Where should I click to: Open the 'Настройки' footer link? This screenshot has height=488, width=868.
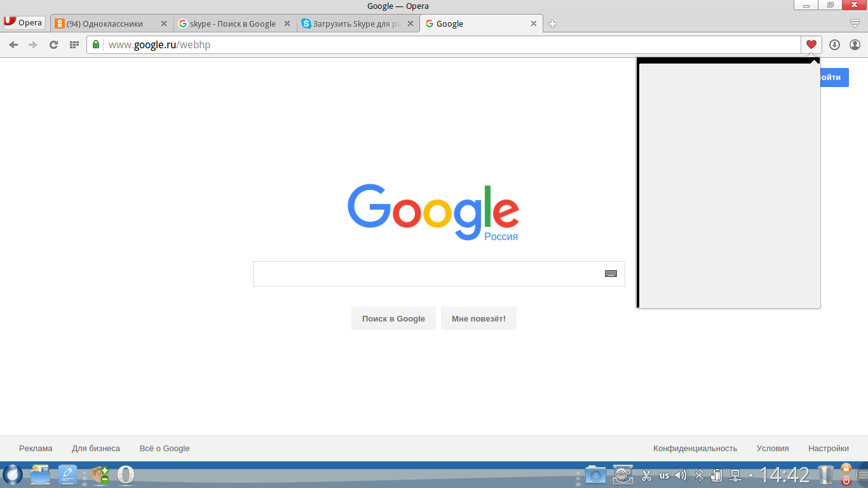click(x=829, y=449)
